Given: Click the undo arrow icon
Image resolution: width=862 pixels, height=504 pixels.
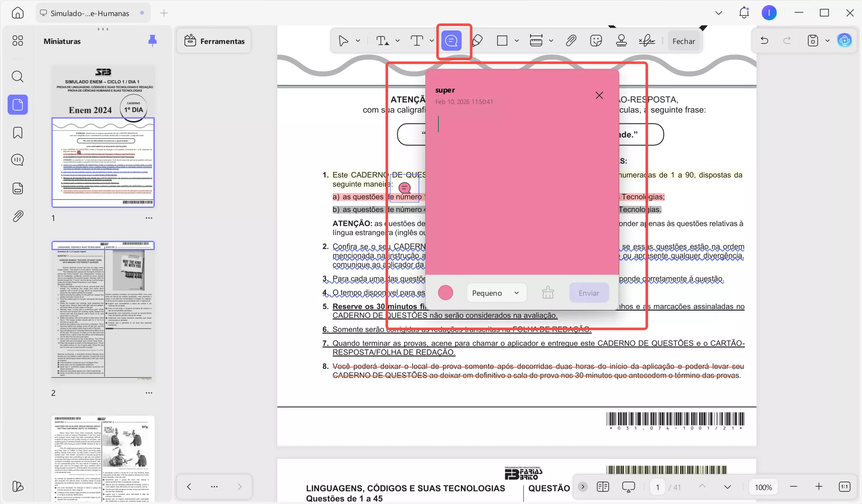Looking at the screenshot, I should coord(764,41).
